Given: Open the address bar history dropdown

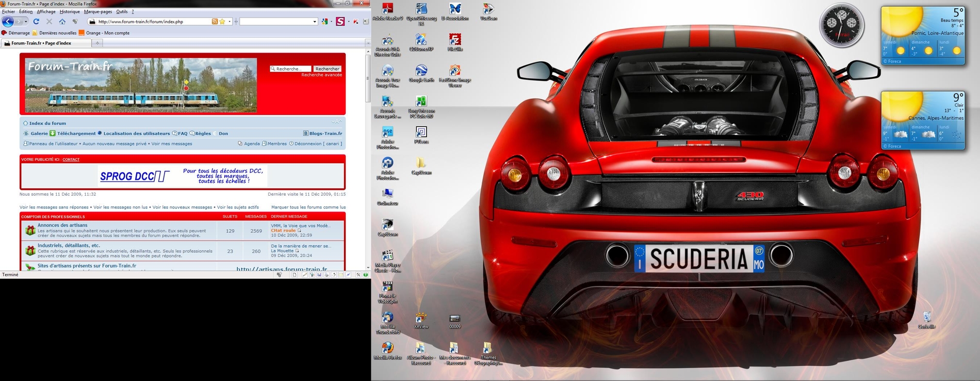Looking at the screenshot, I should [230, 22].
